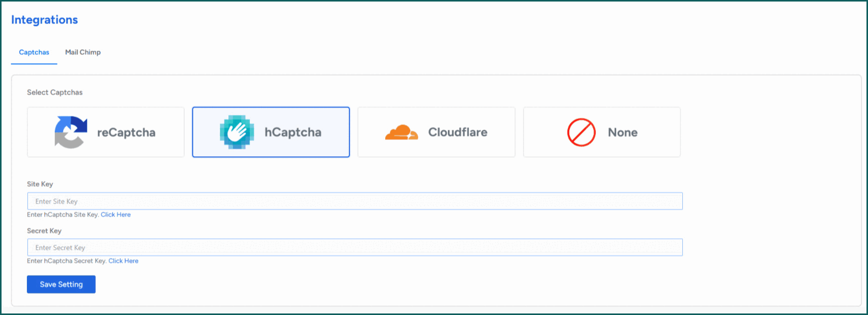The width and height of the screenshot is (868, 315).
Task: Open Click Here link for Secret Key
Action: pos(123,261)
